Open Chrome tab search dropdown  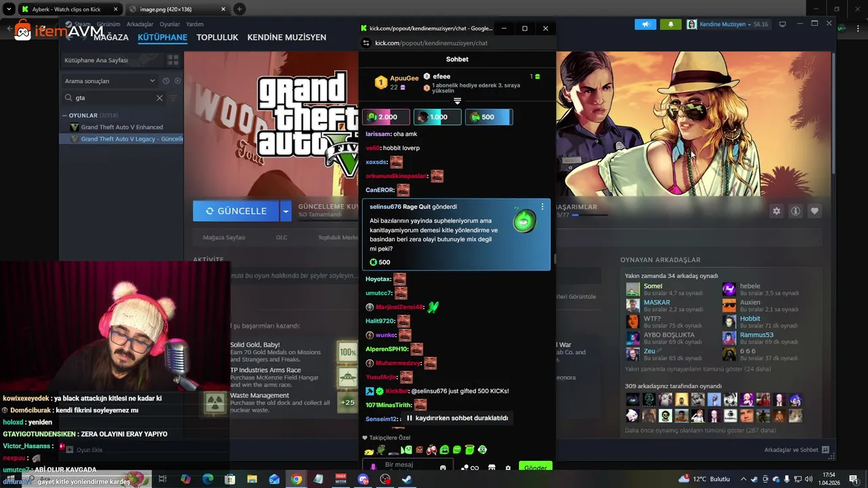[9, 9]
